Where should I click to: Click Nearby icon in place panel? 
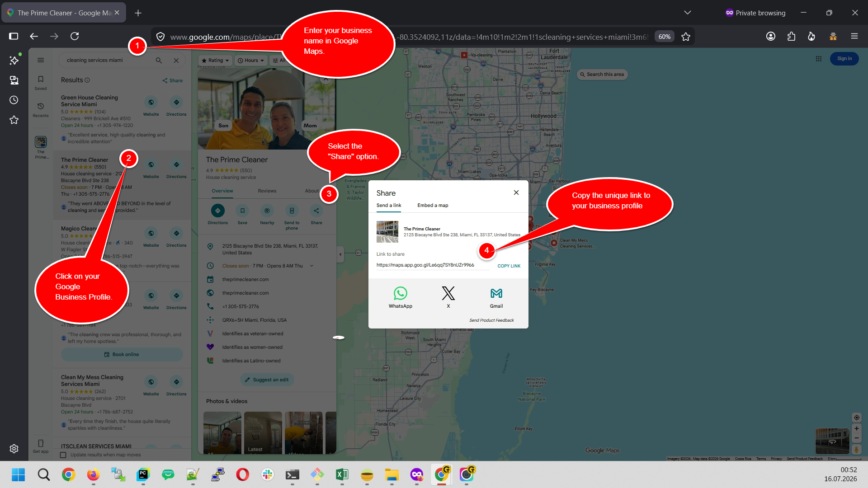[x=267, y=211]
